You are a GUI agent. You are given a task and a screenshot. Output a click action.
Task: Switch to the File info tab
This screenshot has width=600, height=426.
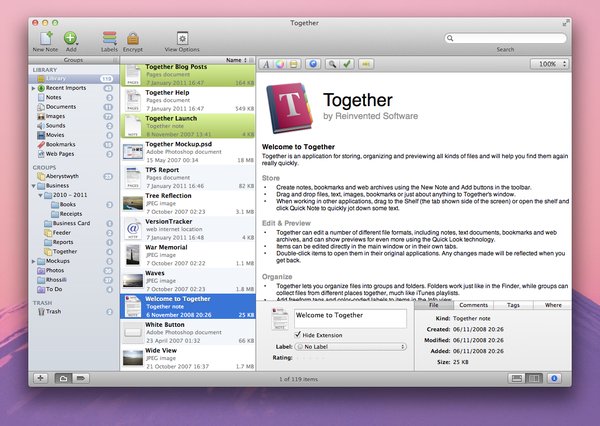coord(434,305)
